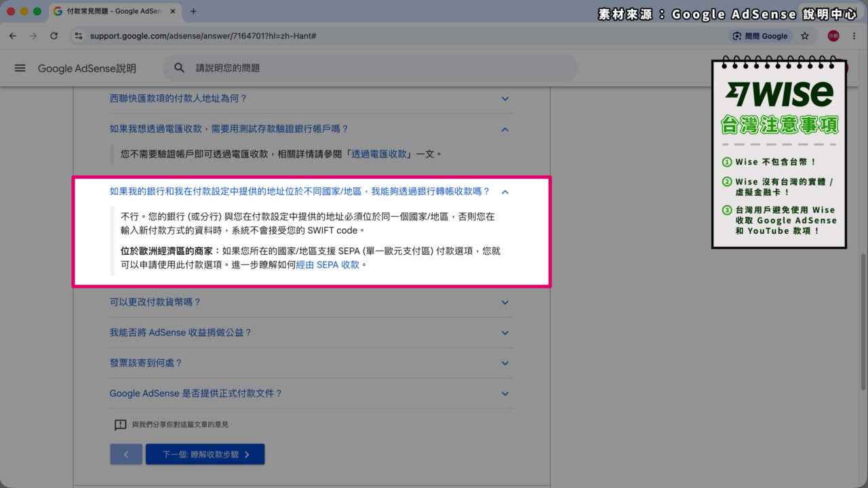Screen dimensions: 868x488
Task: Close the 付款常見問題 tab
Action: pos(174,12)
